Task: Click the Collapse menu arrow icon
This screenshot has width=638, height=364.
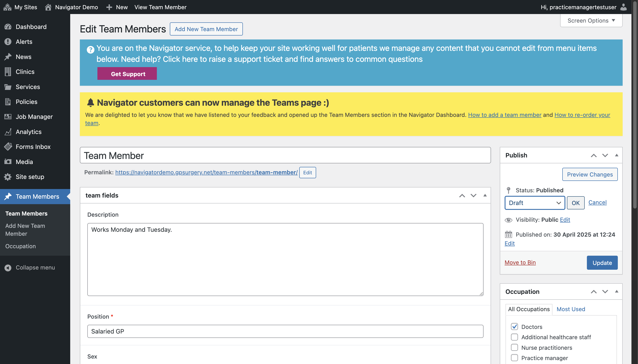Action: coord(8,268)
